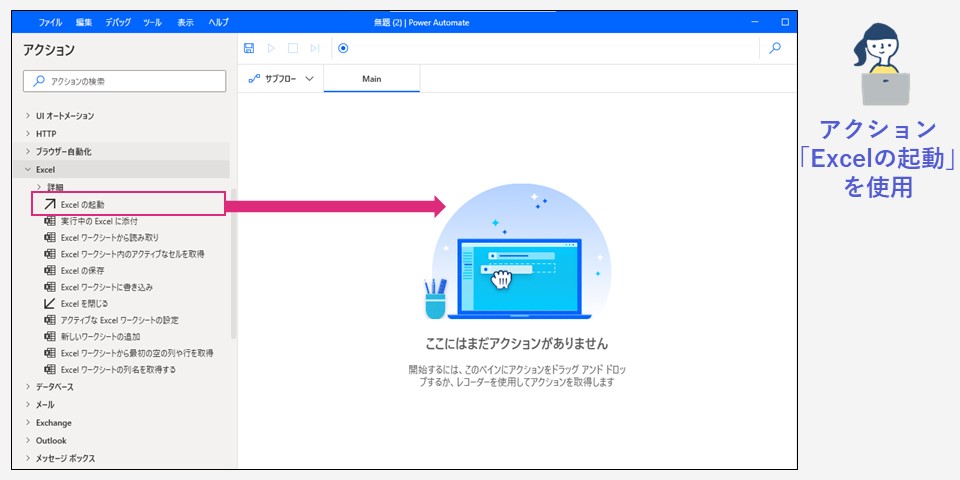Open the 表示 menu
Viewport: 960px width, 480px height.
[186, 23]
